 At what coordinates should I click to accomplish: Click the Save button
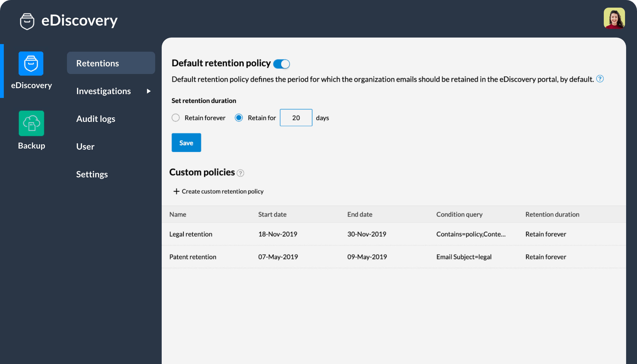[185, 143]
